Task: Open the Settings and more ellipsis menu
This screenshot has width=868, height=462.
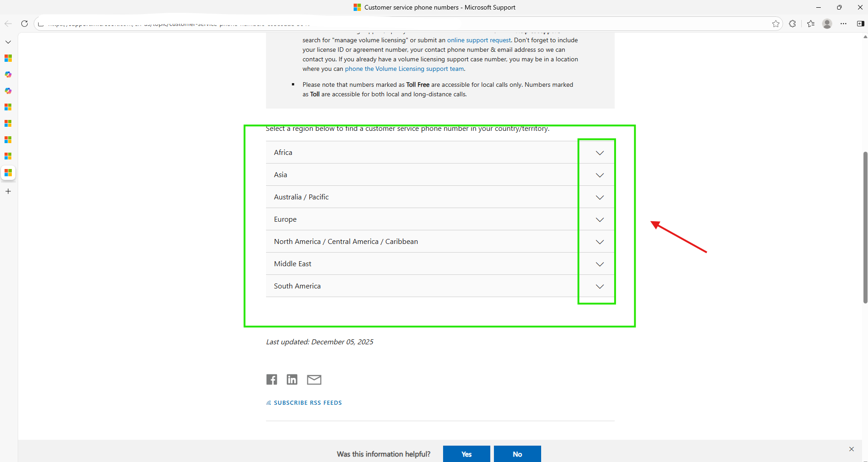Action: 843,24
